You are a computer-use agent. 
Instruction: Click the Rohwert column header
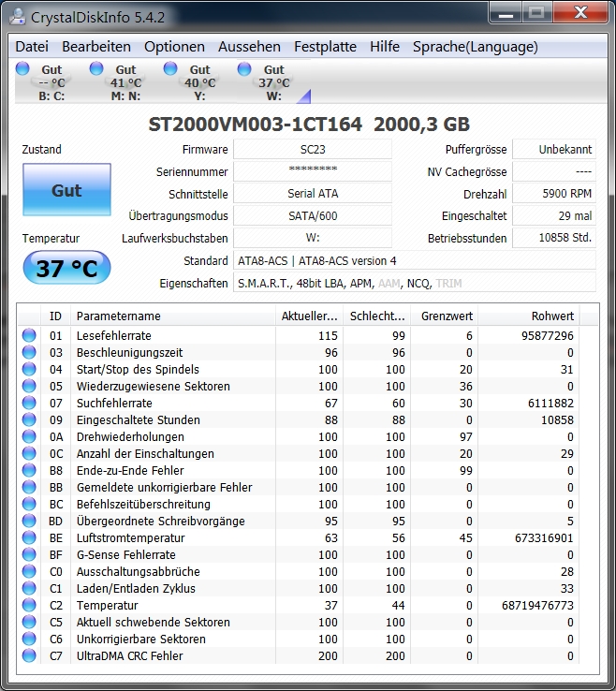tap(529, 316)
